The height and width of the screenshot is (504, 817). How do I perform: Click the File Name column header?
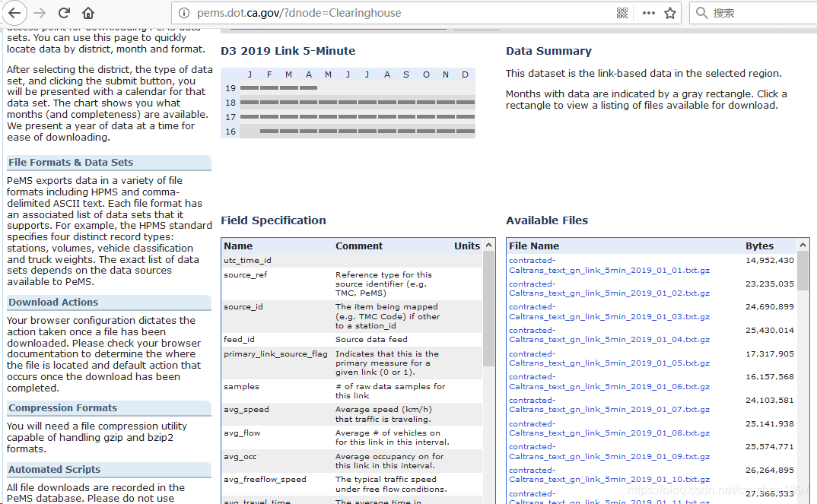[533, 246]
